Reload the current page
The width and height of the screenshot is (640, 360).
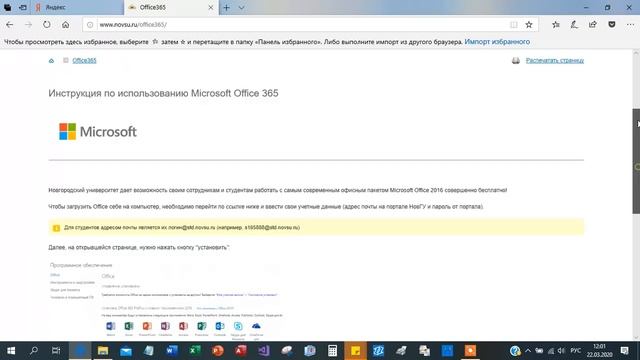coord(47,25)
